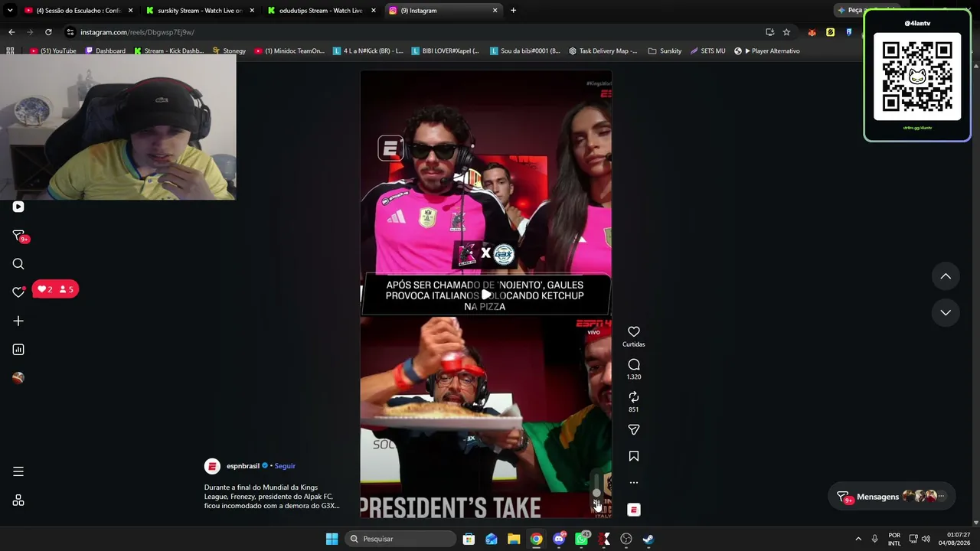Open the tab search dropdown
980x551 pixels.
pos(10,11)
